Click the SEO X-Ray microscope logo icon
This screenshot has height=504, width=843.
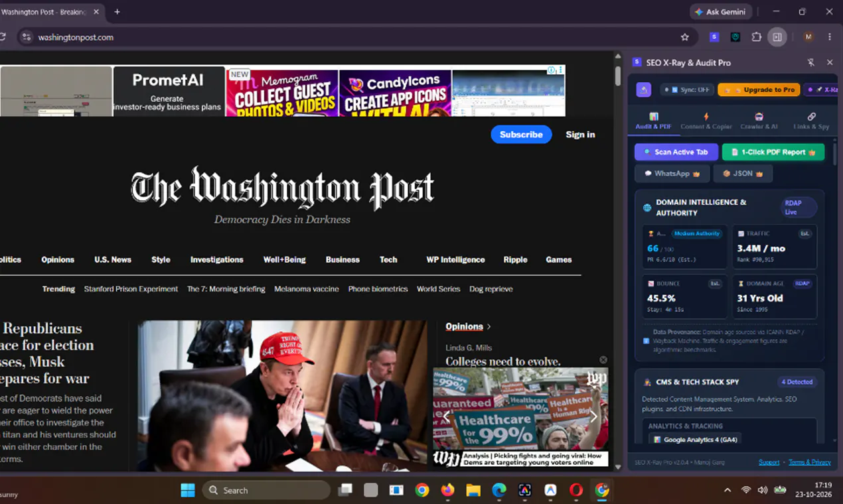[x=643, y=90]
